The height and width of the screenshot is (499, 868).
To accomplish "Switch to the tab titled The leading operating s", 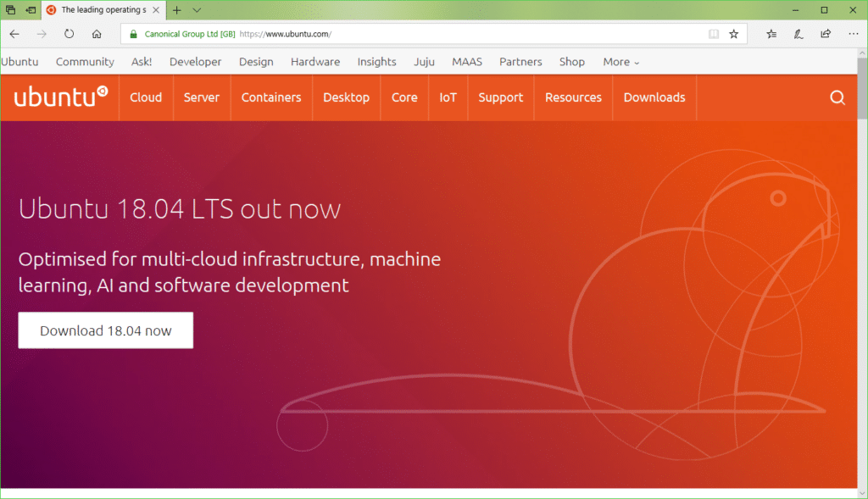I will pyautogui.click(x=102, y=10).
